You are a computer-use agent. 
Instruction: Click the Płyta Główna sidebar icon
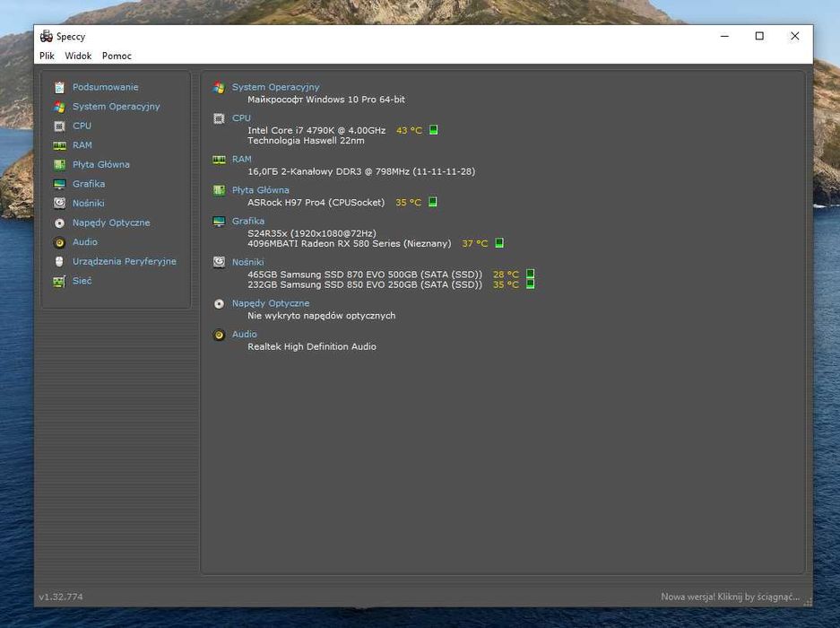[59, 164]
